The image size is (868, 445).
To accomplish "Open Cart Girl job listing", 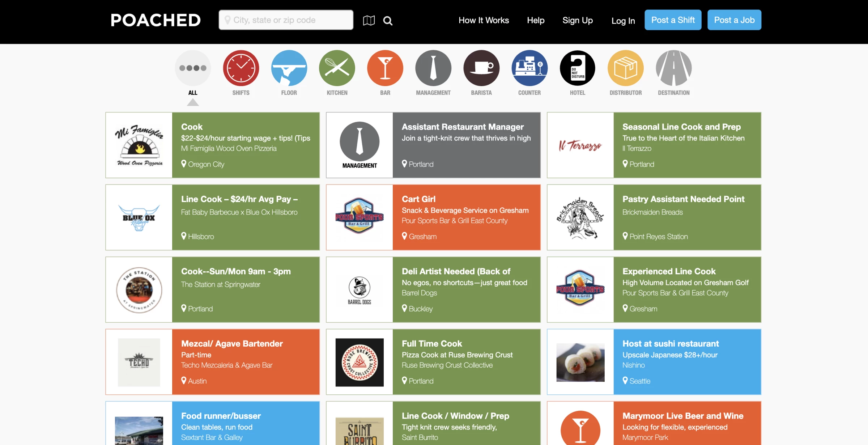I will [x=418, y=199].
